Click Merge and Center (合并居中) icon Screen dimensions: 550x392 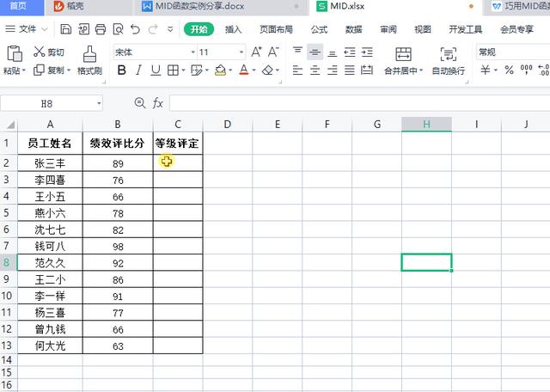tap(403, 54)
